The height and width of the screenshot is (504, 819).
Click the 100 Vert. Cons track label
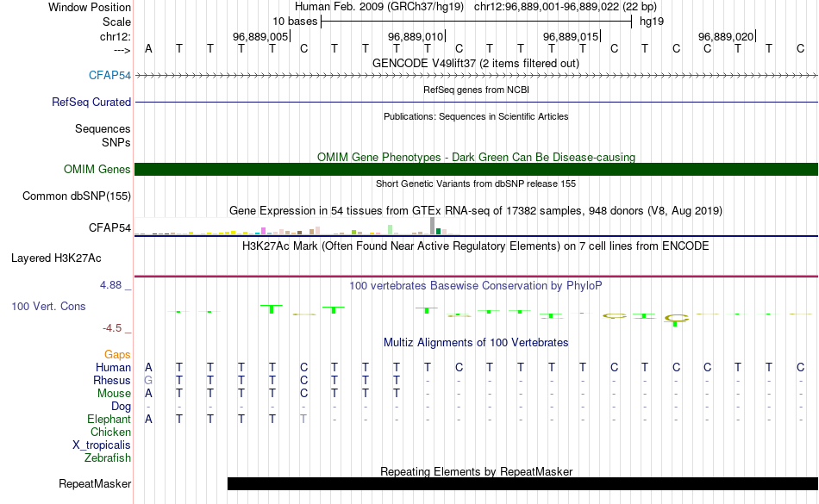(x=48, y=306)
